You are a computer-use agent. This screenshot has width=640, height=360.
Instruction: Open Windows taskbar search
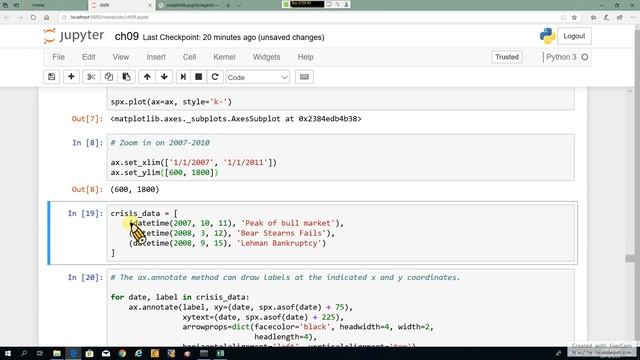point(24,353)
